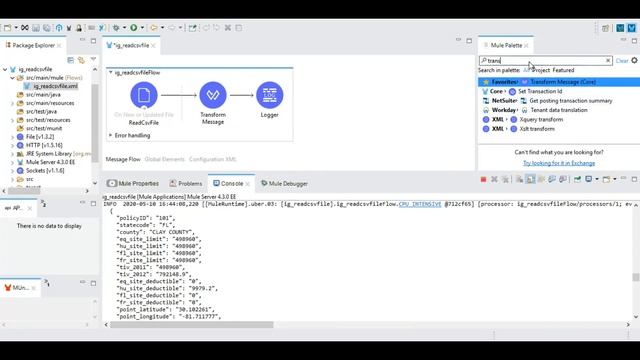This screenshot has width=640, height=360.
Task: Close the Console tab via its X
Action: 247,184
